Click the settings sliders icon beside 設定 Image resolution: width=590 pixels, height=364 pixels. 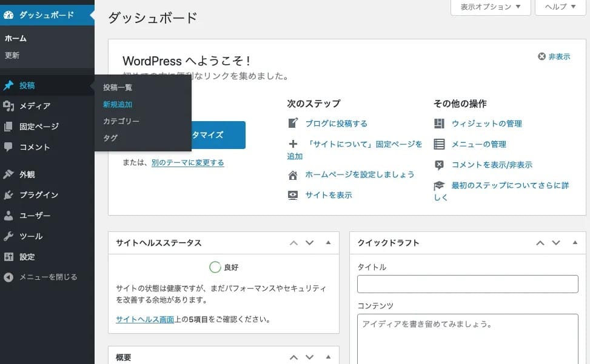[x=8, y=257]
